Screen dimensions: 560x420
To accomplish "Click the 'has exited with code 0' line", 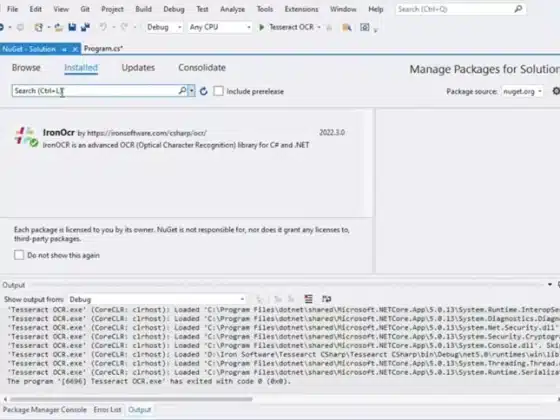I will coord(149,381).
